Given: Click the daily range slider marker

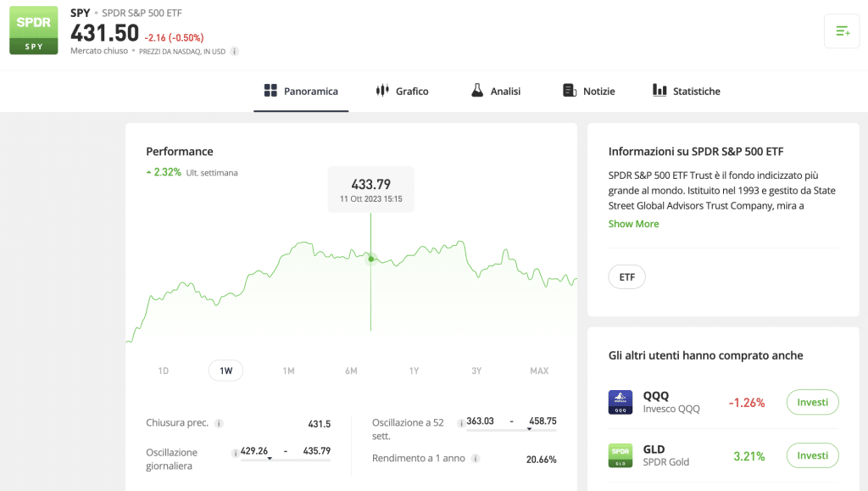Looking at the screenshot, I should pos(269,459).
